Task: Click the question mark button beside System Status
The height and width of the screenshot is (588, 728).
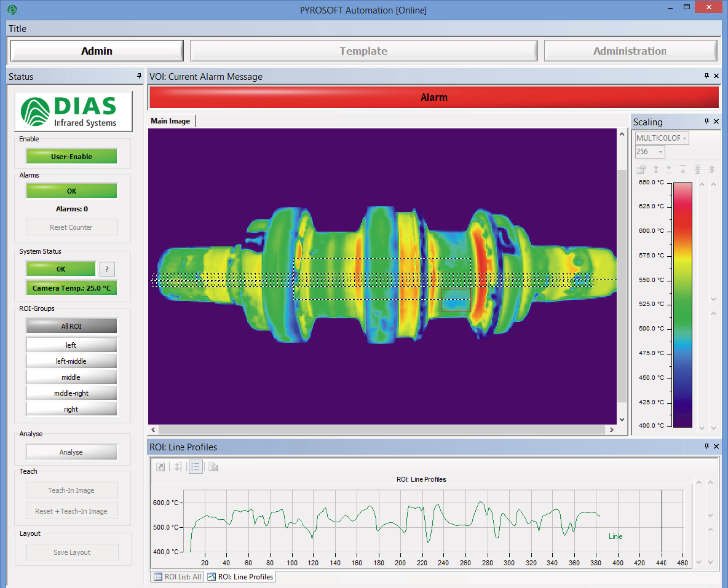Action: 107,269
